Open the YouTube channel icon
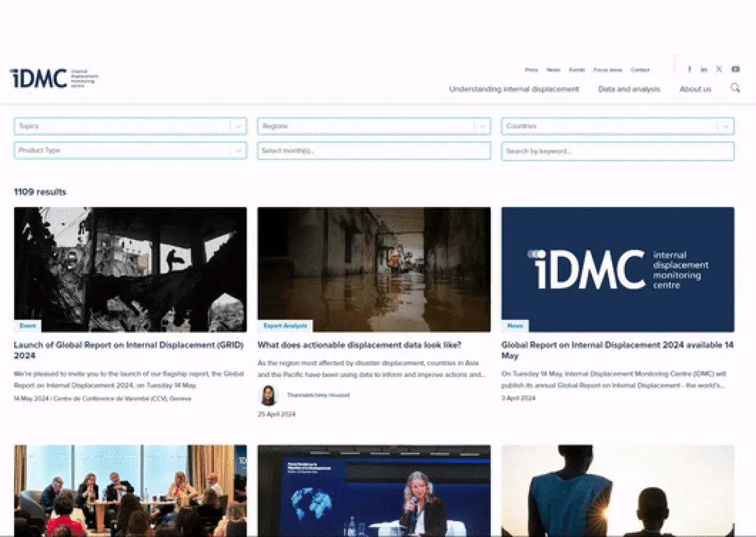 point(735,70)
